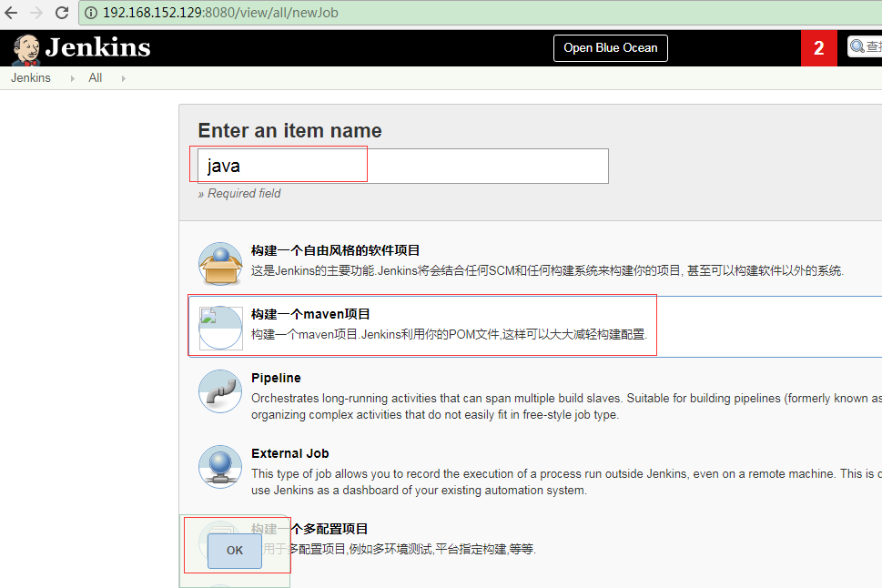Click the Pipeline pipe icon
882x588 pixels.
coord(220,391)
